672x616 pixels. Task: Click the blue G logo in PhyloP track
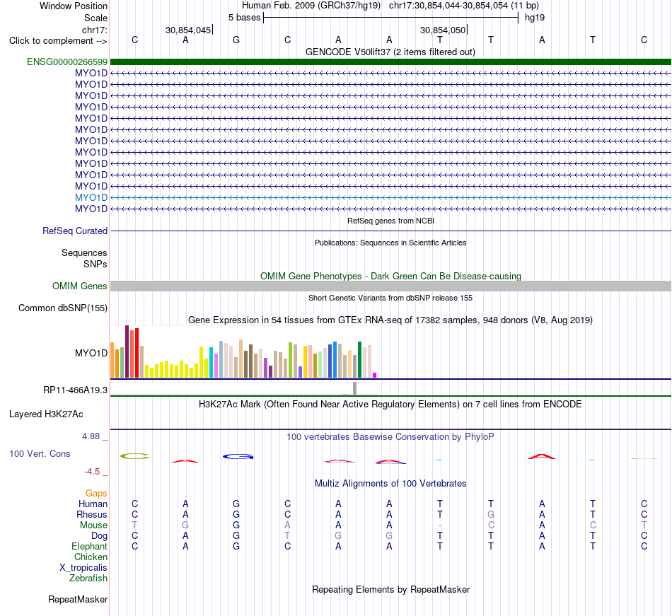coord(238,457)
